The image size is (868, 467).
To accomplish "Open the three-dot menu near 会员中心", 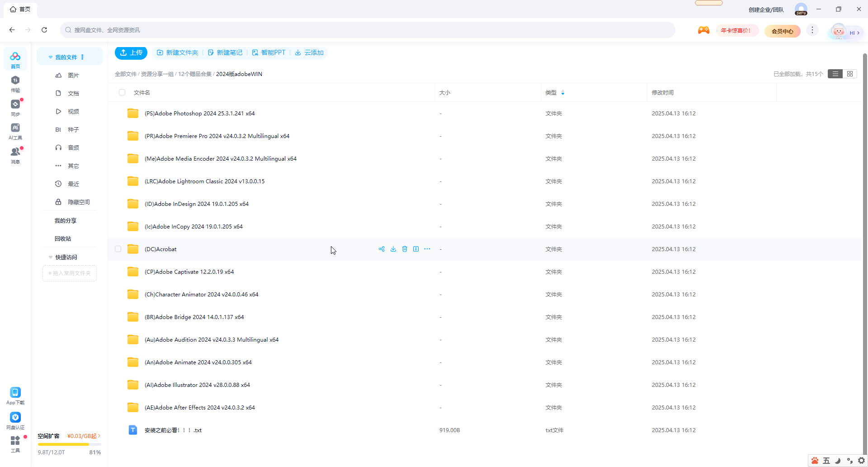I will pos(812,30).
